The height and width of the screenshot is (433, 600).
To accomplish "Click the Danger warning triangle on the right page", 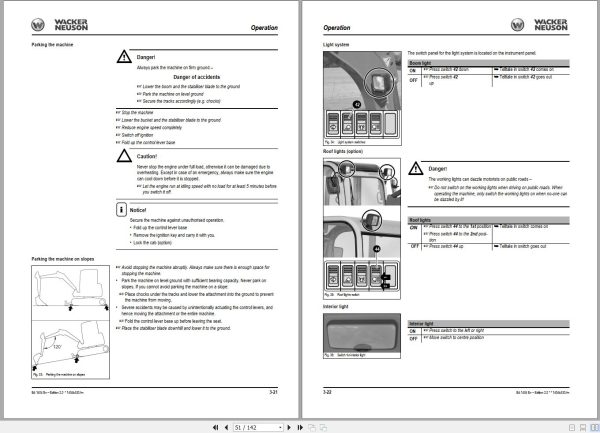I will coord(416,168).
